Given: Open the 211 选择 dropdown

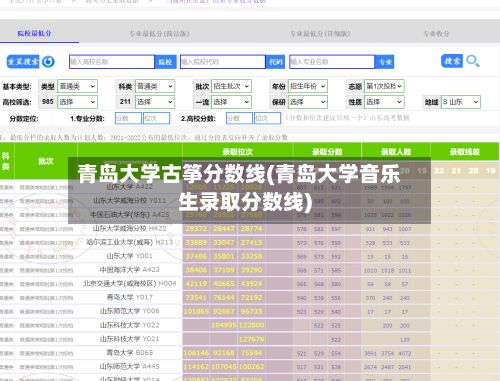Looking at the screenshot, I should pos(155,102).
